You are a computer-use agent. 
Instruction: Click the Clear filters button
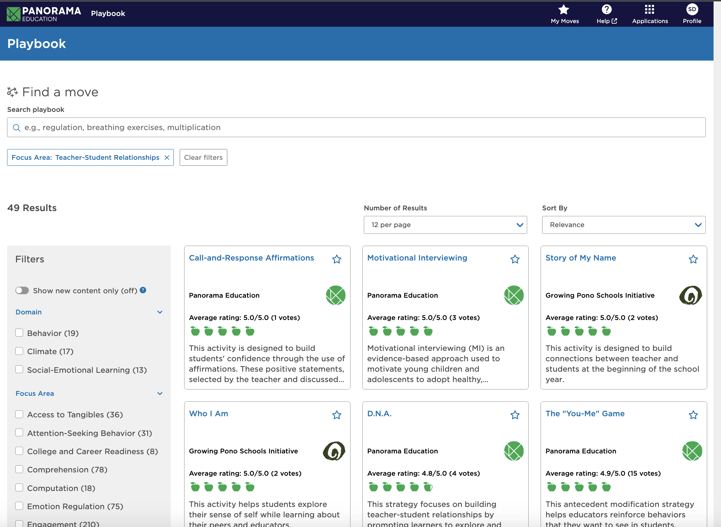[203, 157]
